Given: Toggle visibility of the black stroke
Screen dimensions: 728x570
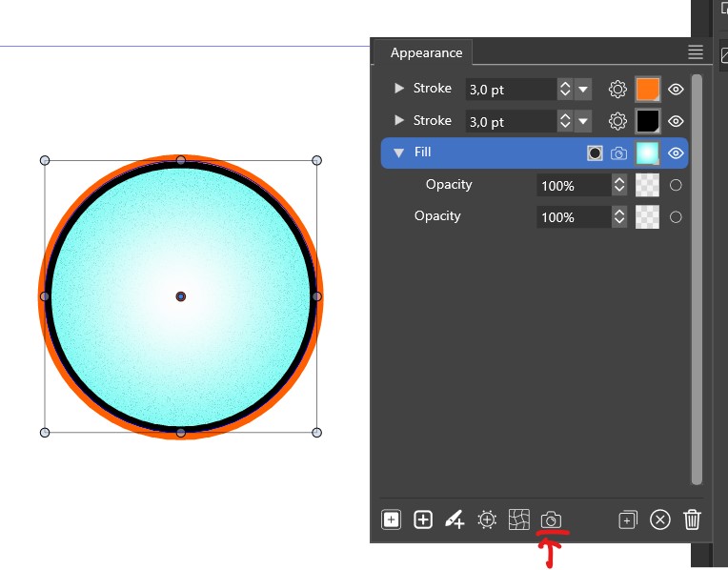Looking at the screenshot, I should (x=676, y=121).
